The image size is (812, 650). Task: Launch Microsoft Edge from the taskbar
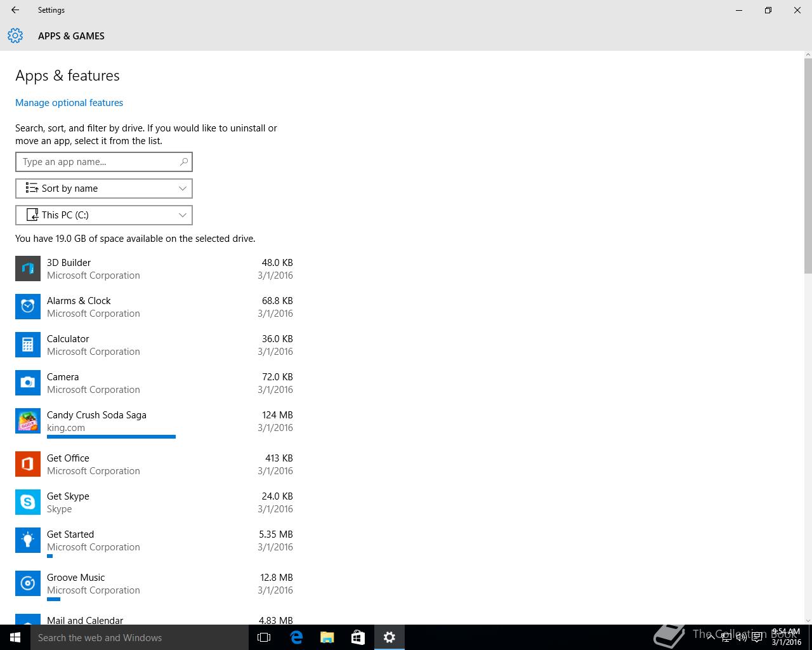pos(296,637)
